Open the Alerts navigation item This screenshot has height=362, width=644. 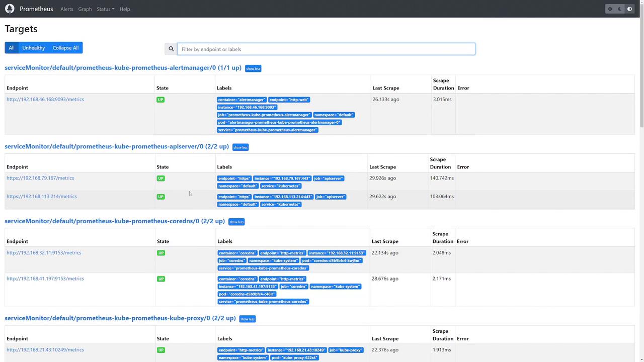67,9
